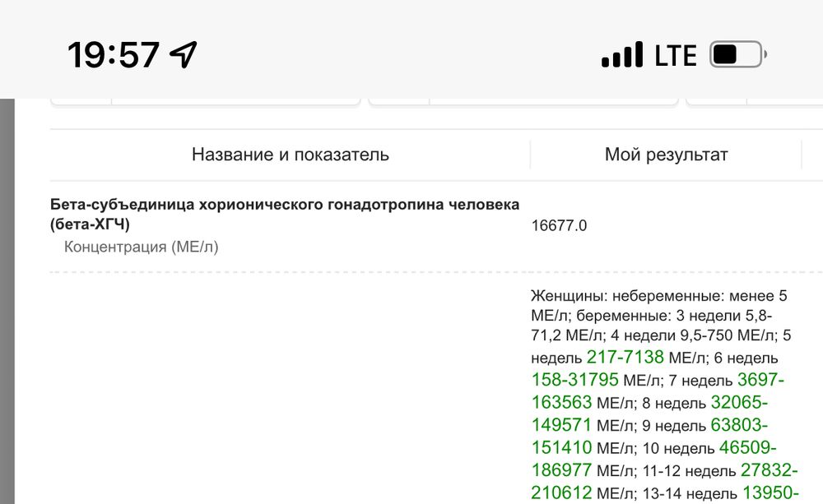Click the result value 16677.0
823x504 pixels.
coord(560,224)
